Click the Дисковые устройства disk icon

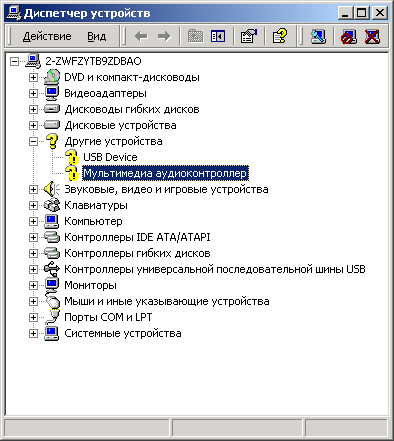coord(52,125)
